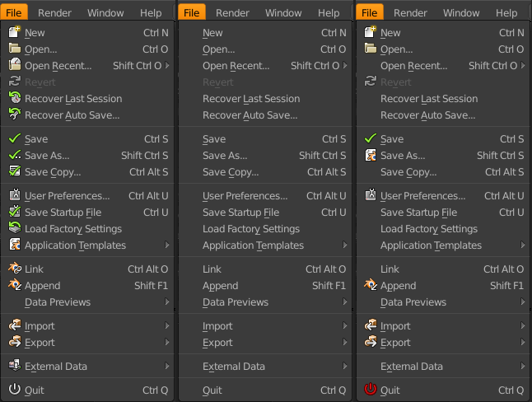Choose Open... in the middle menu
This screenshot has width=532, height=402.
[265, 49]
